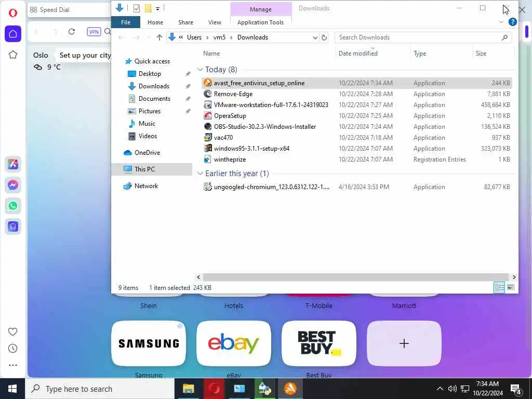Open the eBay speed dial tile

(x=233, y=343)
